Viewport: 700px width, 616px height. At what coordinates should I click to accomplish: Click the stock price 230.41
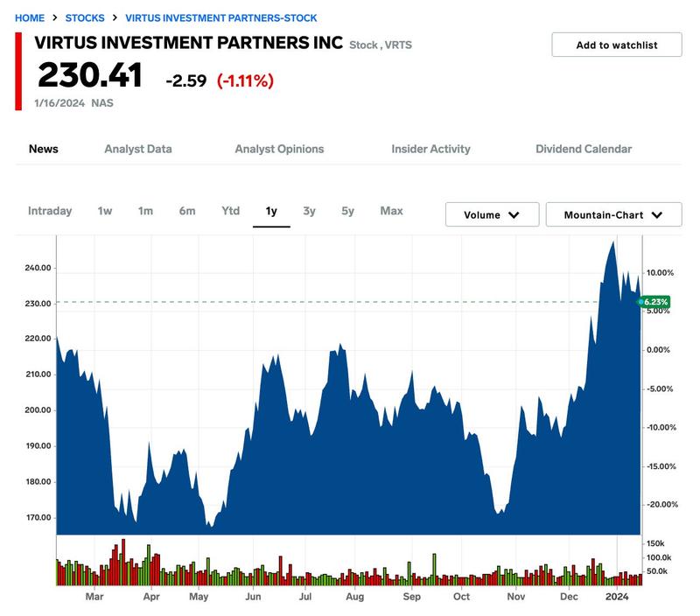[90, 75]
